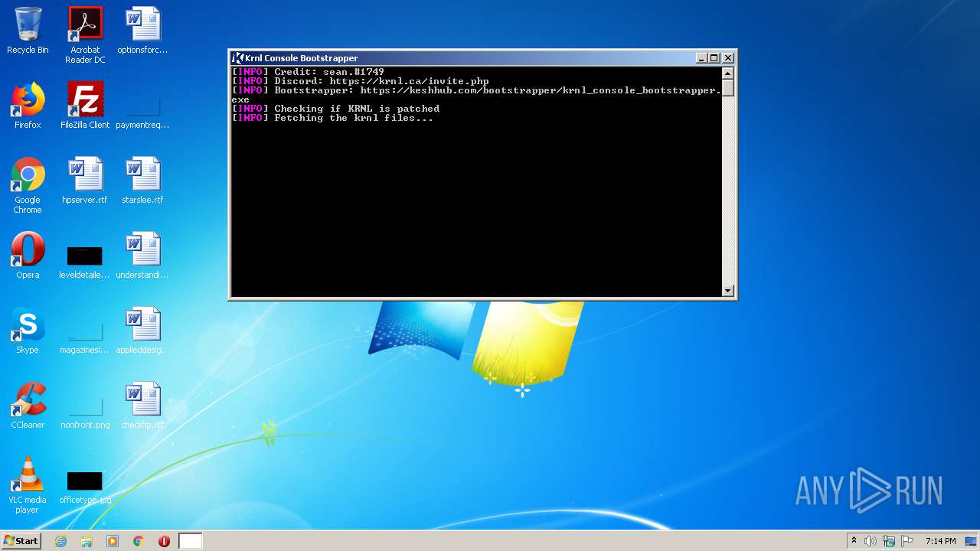Launch the Firefox desktop shortcut

point(28,106)
